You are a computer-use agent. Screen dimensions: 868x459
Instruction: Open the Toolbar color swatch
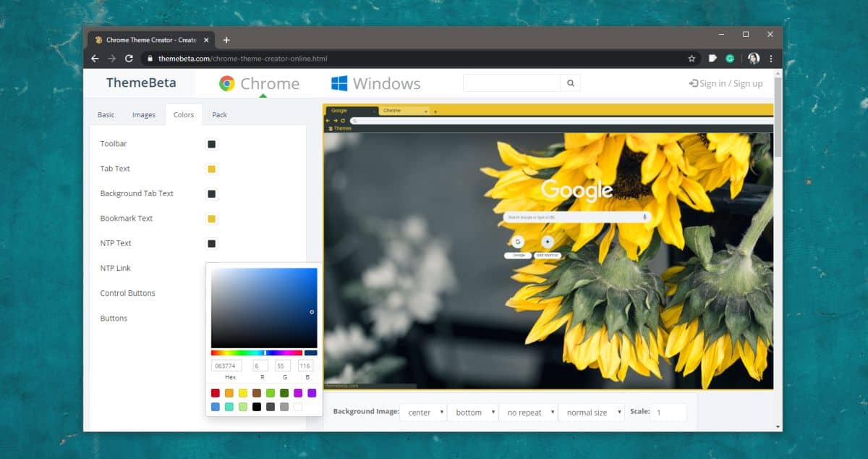pyautogui.click(x=212, y=144)
